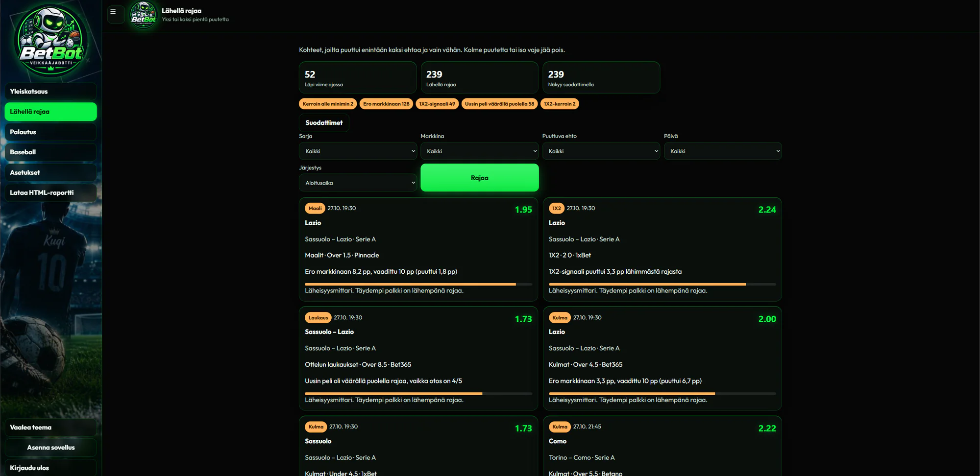Open Asetukset settings
This screenshot has width=980, height=476.
click(x=50, y=172)
